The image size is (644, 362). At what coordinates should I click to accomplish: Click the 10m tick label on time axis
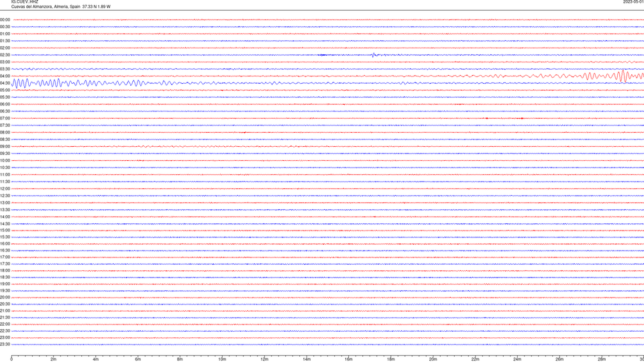click(222, 359)
